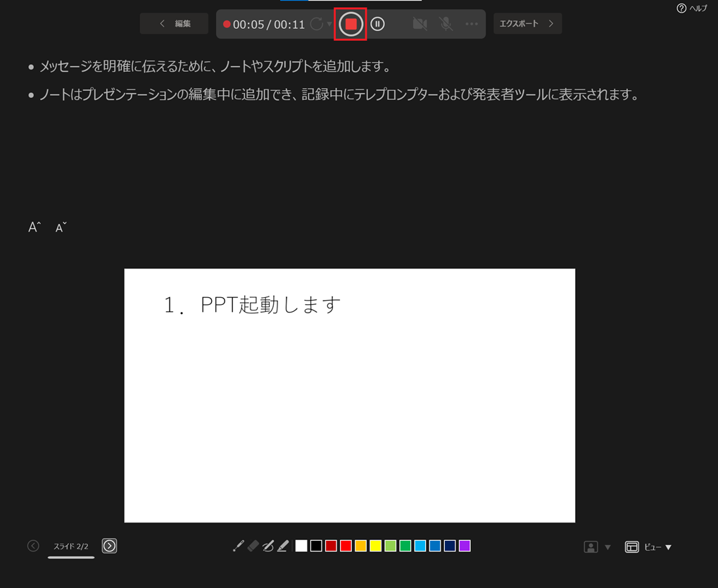The image size is (718, 588).
Task: Stop the recording with the red square button
Action: [351, 24]
